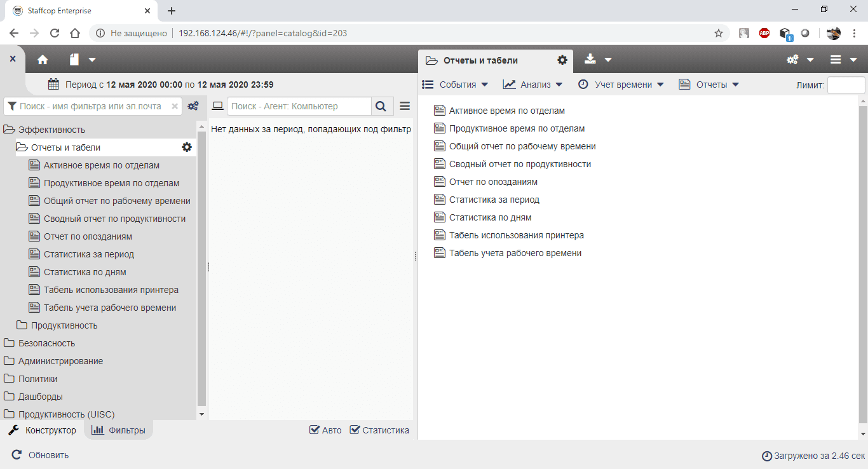Open the Учет времени dropdown
868x469 pixels.
620,85
